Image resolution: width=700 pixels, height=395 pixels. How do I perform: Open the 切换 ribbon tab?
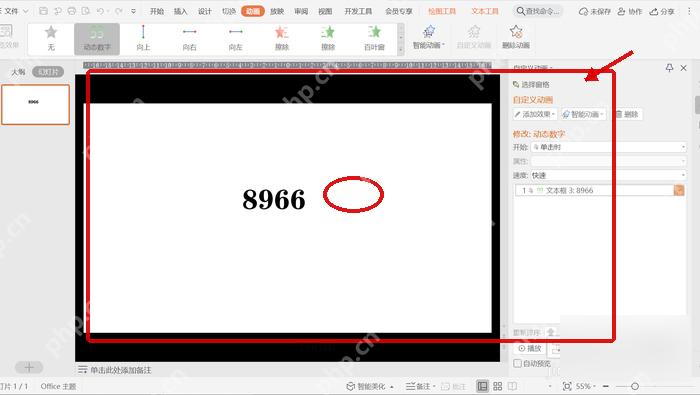(229, 11)
